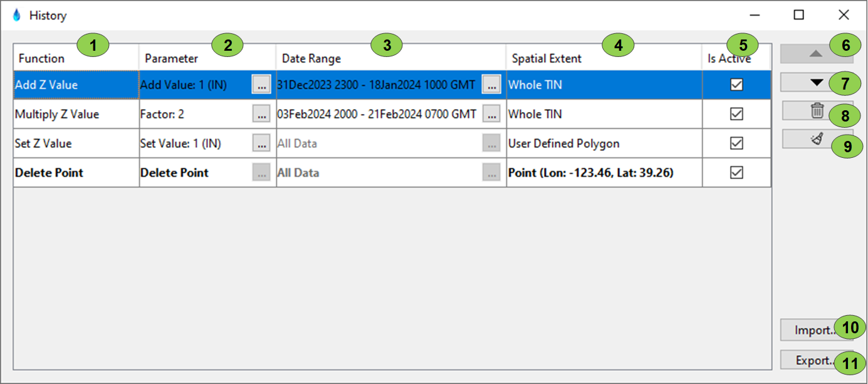Open parameter editor for Factor: 2 row
Image resolution: width=868 pixels, height=384 pixels.
pyautogui.click(x=261, y=114)
